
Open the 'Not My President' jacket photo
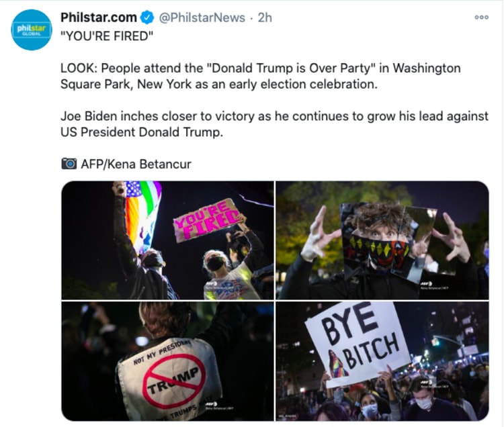click(x=167, y=361)
